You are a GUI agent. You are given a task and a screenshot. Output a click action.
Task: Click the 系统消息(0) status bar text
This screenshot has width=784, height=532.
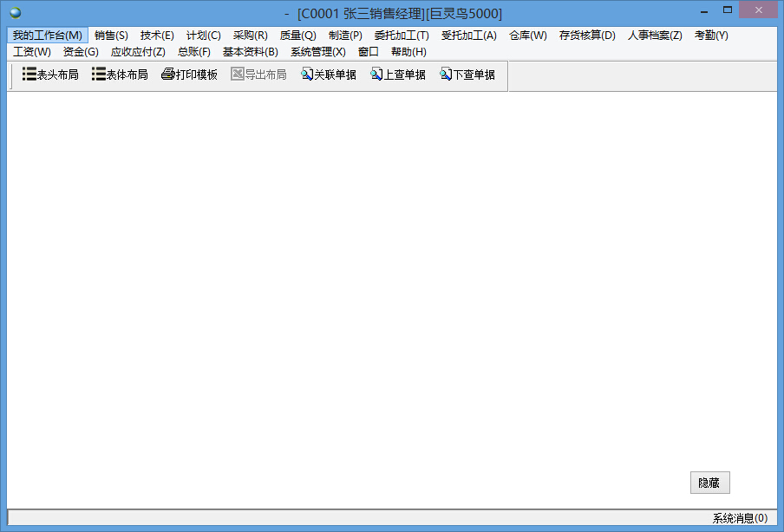[x=739, y=518]
